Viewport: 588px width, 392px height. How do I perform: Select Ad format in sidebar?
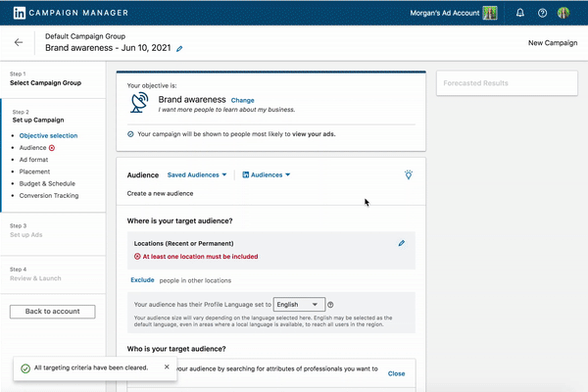click(37, 159)
